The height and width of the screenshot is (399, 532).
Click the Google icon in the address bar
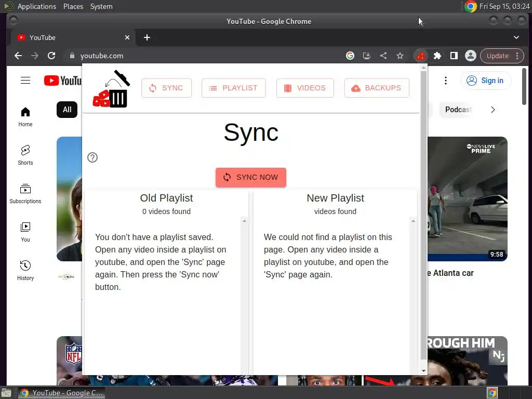[x=350, y=56]
